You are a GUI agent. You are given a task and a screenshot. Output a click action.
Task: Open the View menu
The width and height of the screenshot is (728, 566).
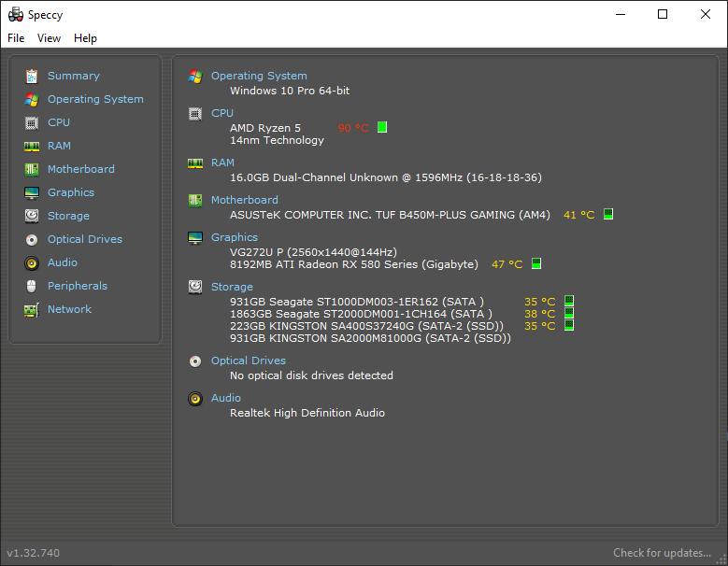click(x=49, y=38)
